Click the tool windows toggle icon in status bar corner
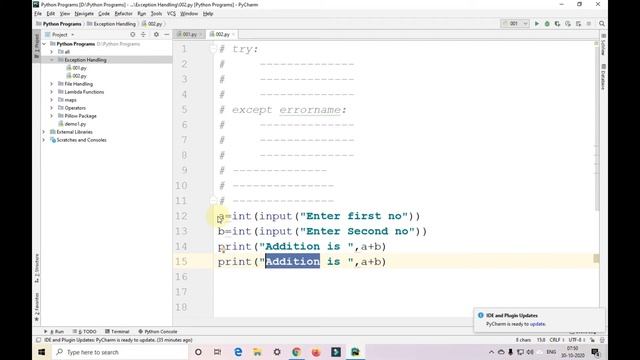Screen dimensions: 640x360 click(38, 340)
